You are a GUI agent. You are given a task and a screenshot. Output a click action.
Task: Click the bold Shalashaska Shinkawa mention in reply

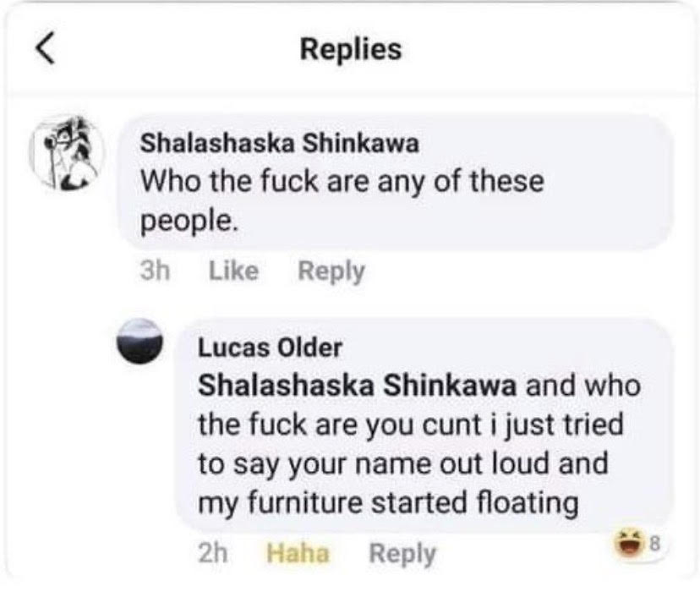pos(357,386)
